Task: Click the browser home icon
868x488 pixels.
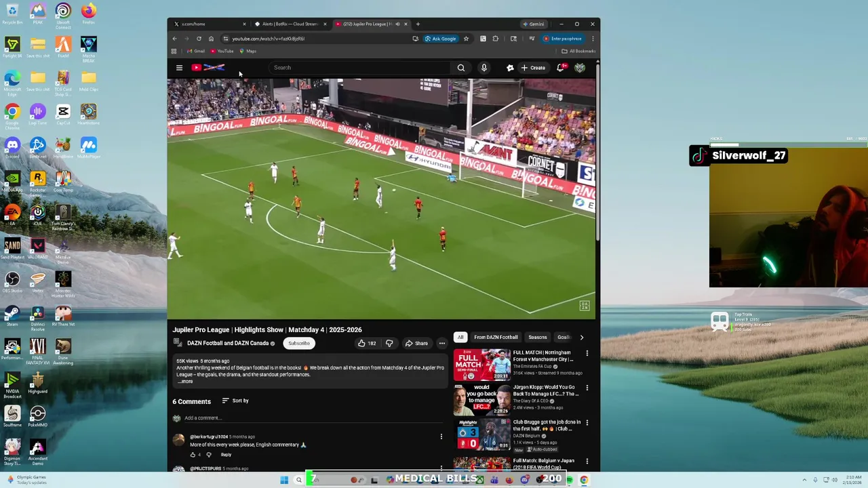Action: (x=211, y=39)
